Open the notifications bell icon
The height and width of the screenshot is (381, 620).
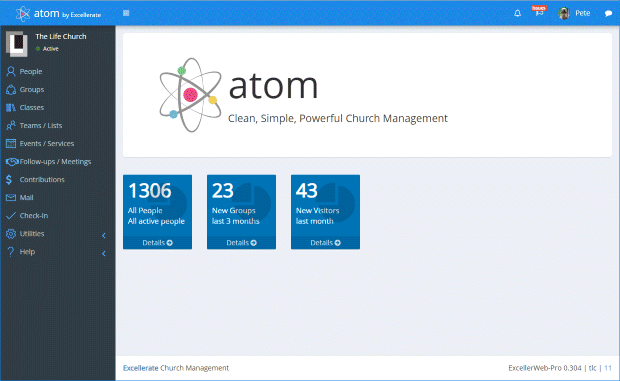coord(518,13)
